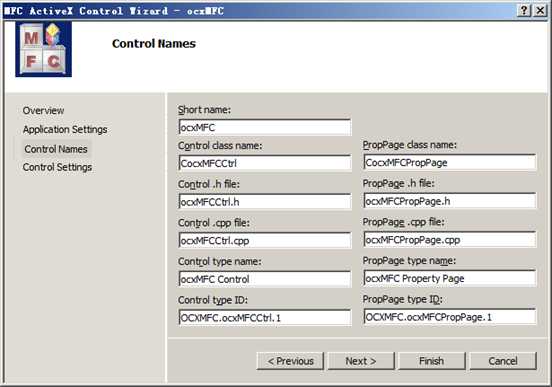Image resolution: width=552 pixels, height=387 pixels.
Task: Click the 'Control type ID:' label
Action: click(x=213, y=300)
